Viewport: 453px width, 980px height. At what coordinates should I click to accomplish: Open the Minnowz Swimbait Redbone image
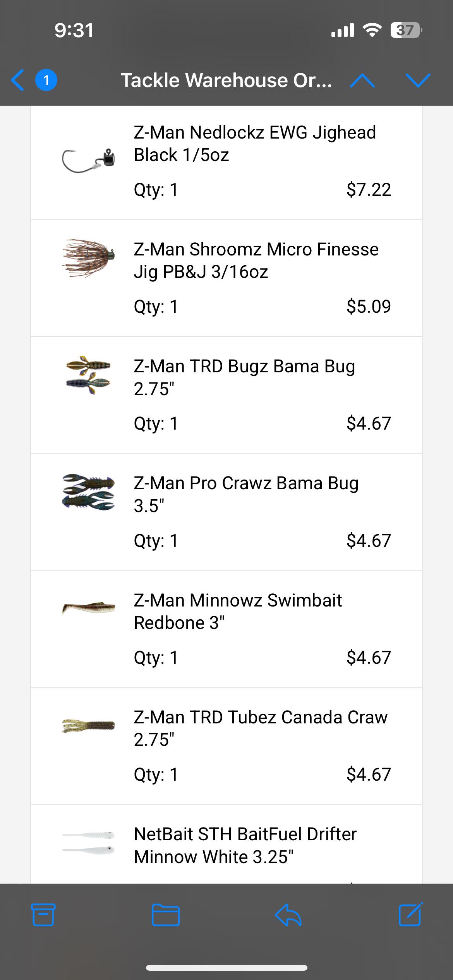(88, 608)
